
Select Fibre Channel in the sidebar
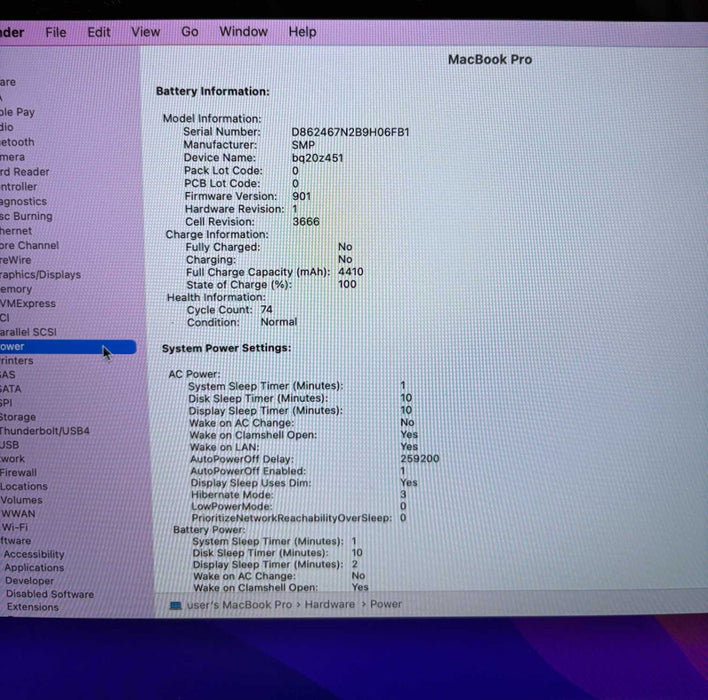click(29, 245)
